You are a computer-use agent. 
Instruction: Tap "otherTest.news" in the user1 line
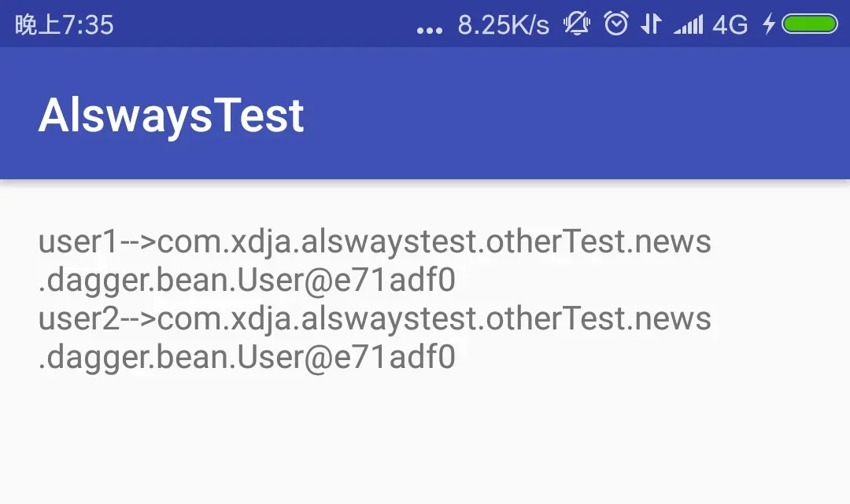click(598, 241)
